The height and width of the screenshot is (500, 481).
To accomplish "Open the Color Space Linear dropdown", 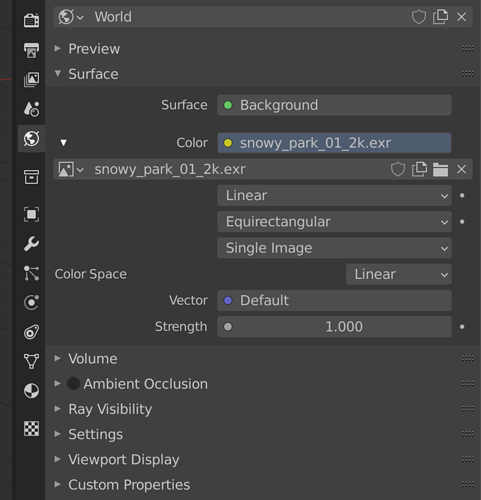I will [x=399, y=274].
